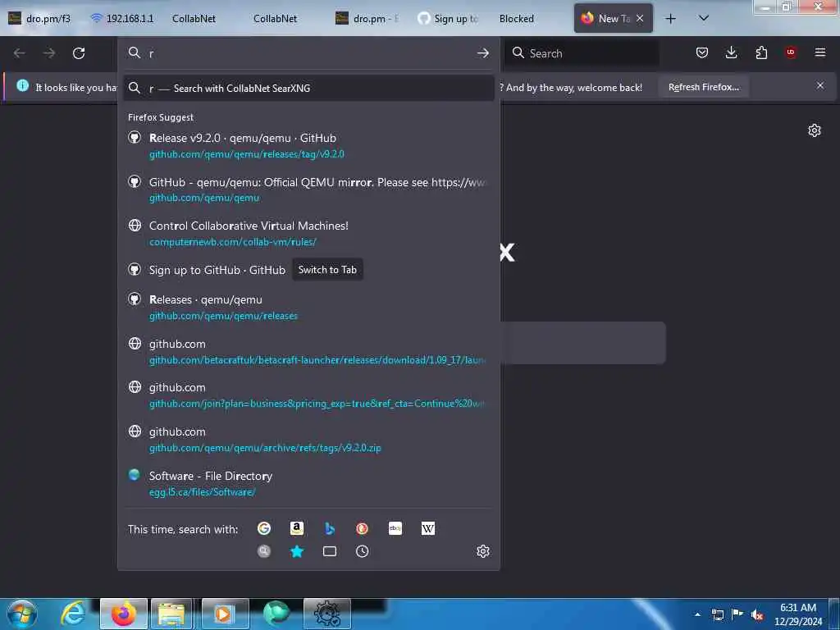Search bookmarks using the blue star icon
The height and width of the screenshot is (630, 840).
(297, 551)
